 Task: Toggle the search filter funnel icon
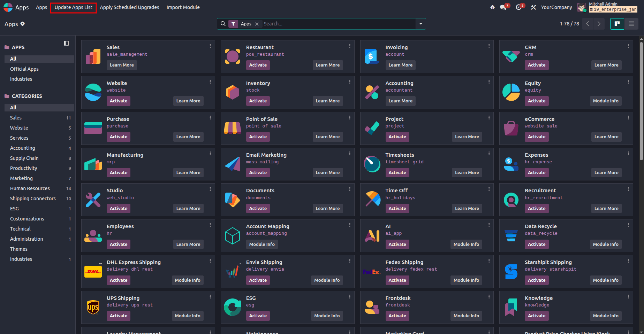pyautogui.click(x=233, y=24)
